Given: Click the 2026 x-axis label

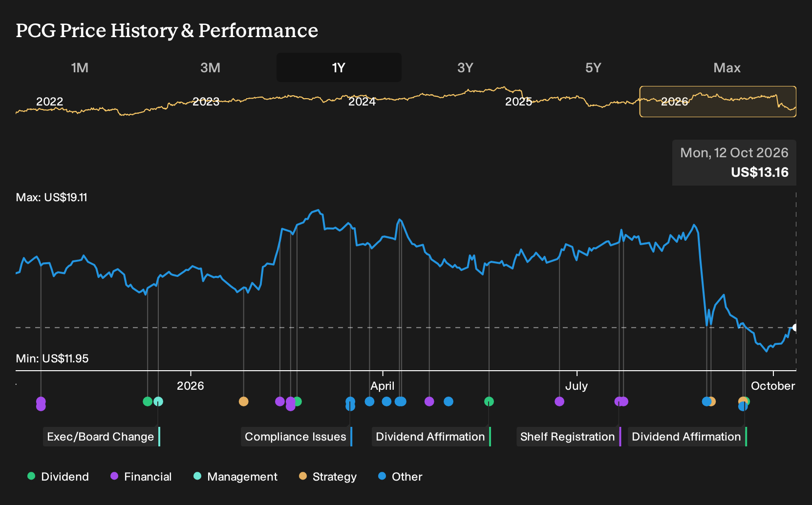Looking at the screenshot, I should [191, 386].
